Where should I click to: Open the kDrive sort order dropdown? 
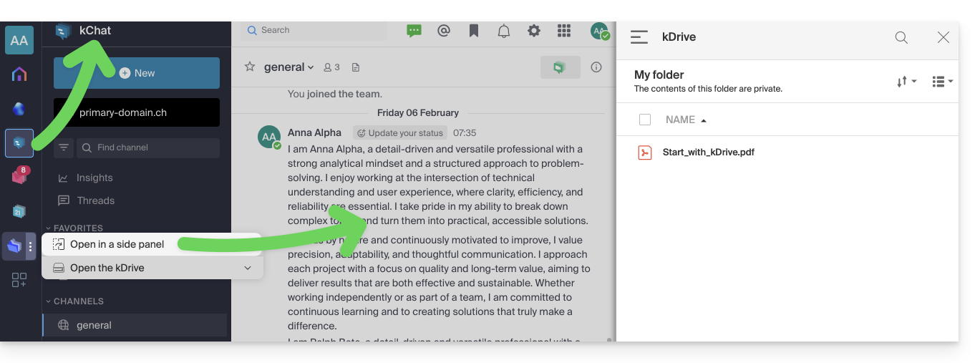pyautogui.click(x=906, y=82)
